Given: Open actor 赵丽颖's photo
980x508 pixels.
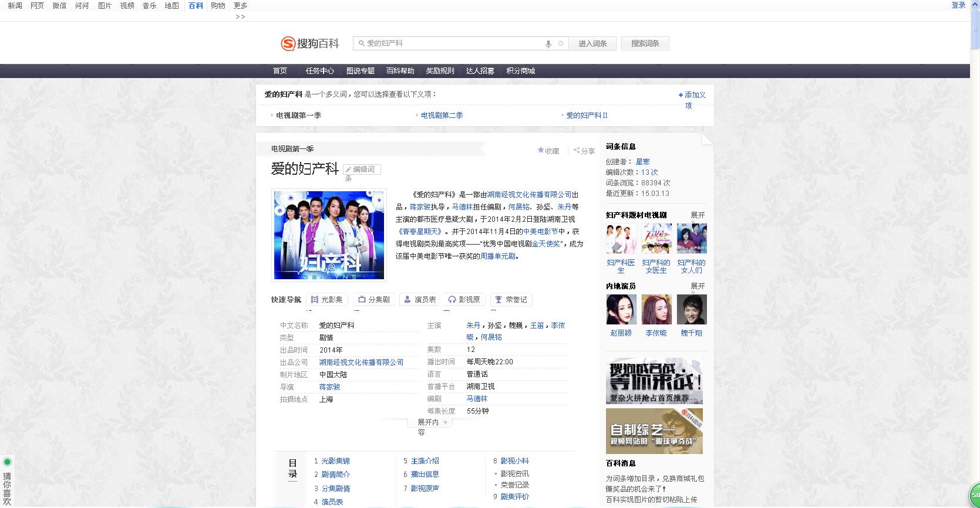Looking at the screenshot, I should [x=621, y=309].
